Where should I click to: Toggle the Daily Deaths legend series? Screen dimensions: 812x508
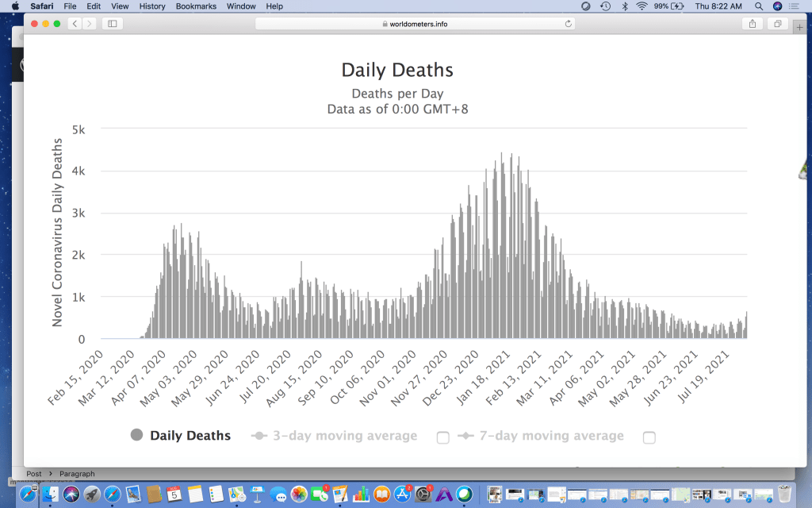(181, 436)
